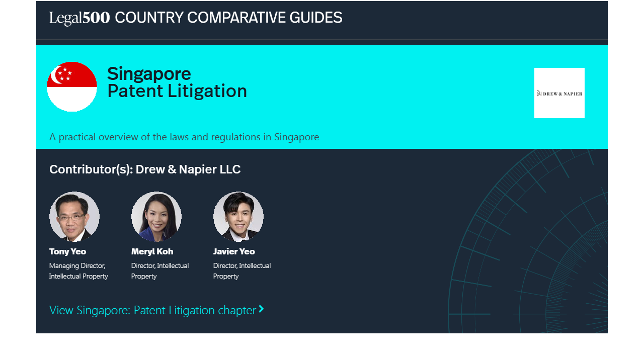Viewport: 644px width, 362px height.
Task: Open Javier Yeo's name link
Action: pyautogui.click(x=234, y=251)
